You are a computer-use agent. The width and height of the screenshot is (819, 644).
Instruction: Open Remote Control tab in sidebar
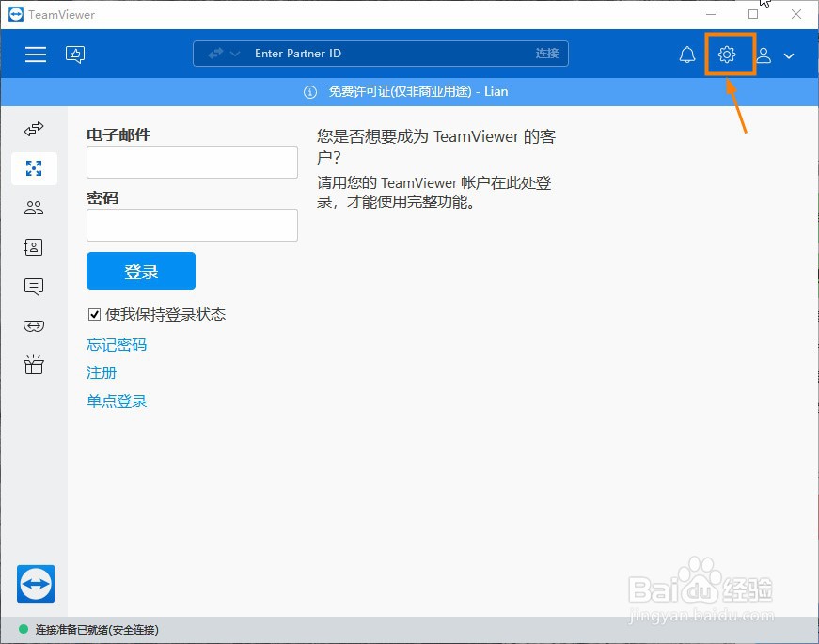(34, 129)
